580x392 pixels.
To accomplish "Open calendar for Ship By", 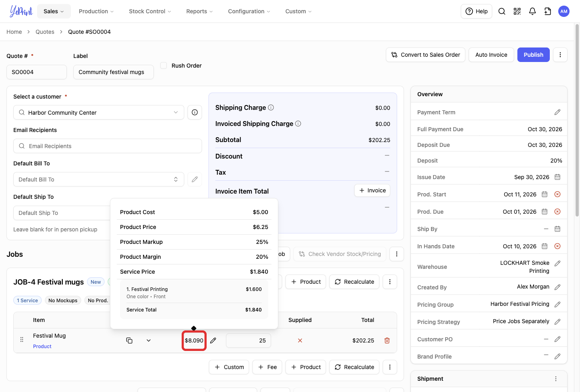I will pyautogui.click(x=557, y=229).
